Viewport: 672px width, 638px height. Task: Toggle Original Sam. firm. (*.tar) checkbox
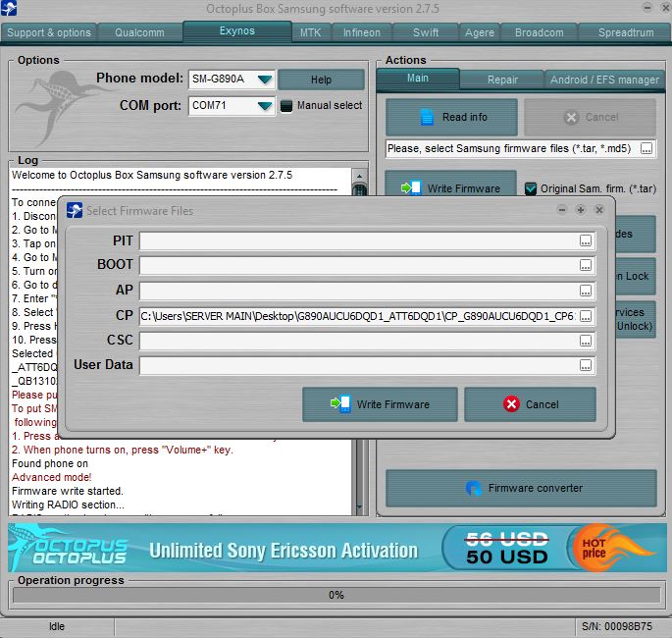point(531,188)
